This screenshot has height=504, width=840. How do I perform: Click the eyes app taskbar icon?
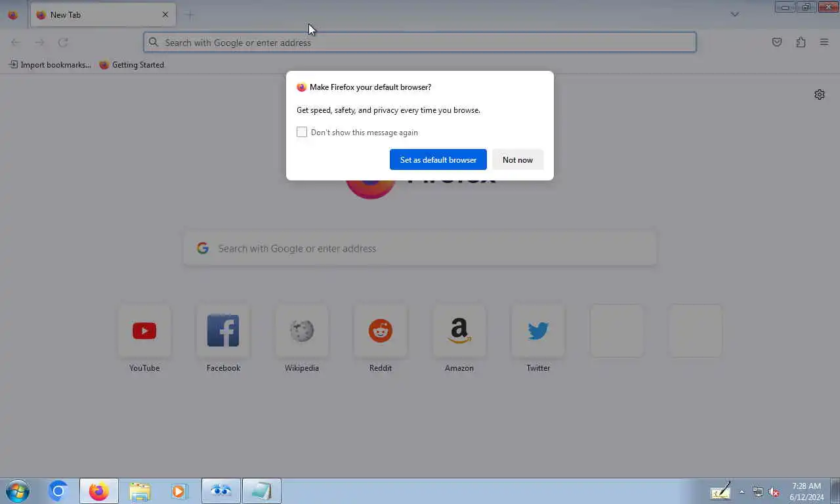coord(221,491)
